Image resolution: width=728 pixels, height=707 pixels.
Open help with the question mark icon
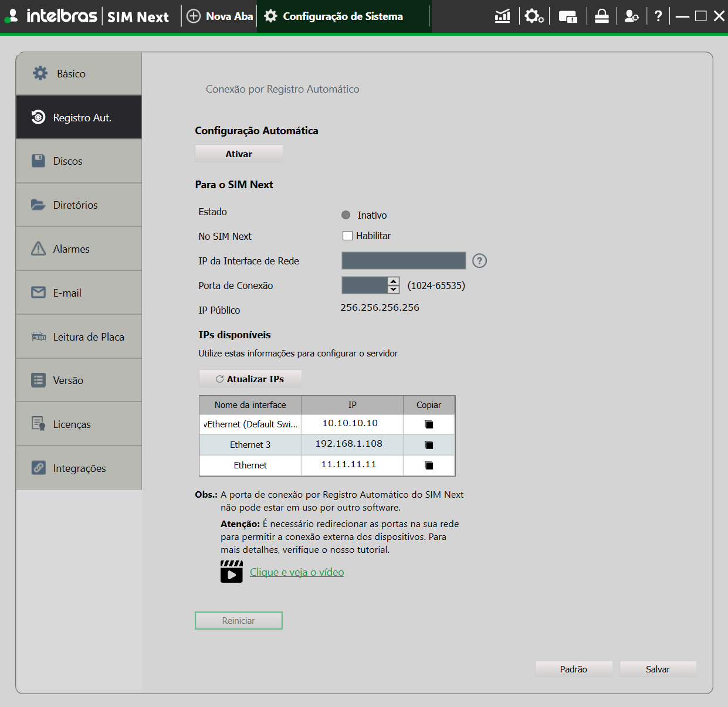pos(658,16)
